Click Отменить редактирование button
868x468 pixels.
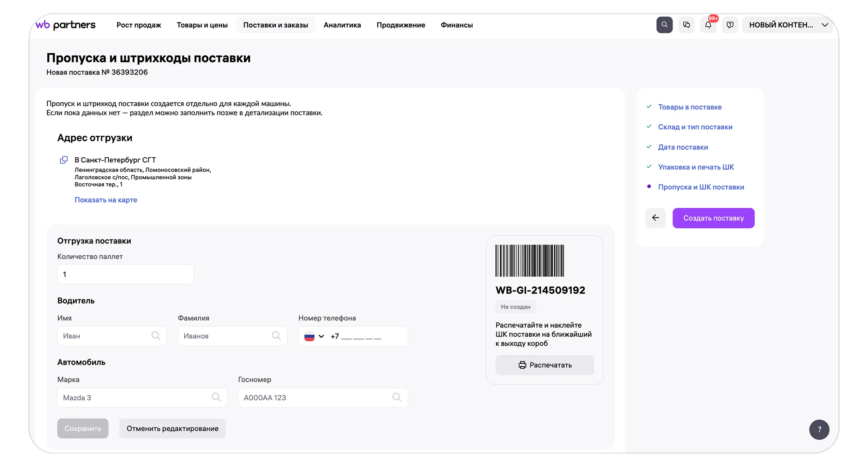(172, 428)
